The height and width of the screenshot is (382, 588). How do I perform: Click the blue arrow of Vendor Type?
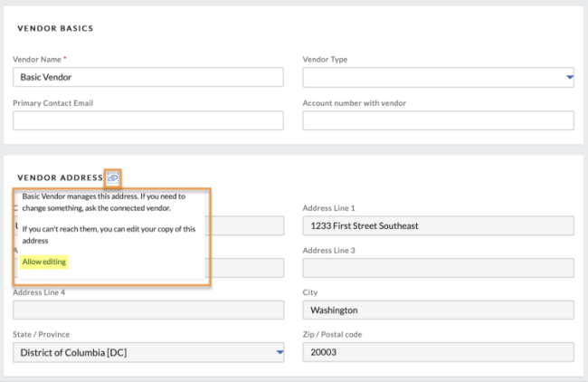tap(570, 77)
